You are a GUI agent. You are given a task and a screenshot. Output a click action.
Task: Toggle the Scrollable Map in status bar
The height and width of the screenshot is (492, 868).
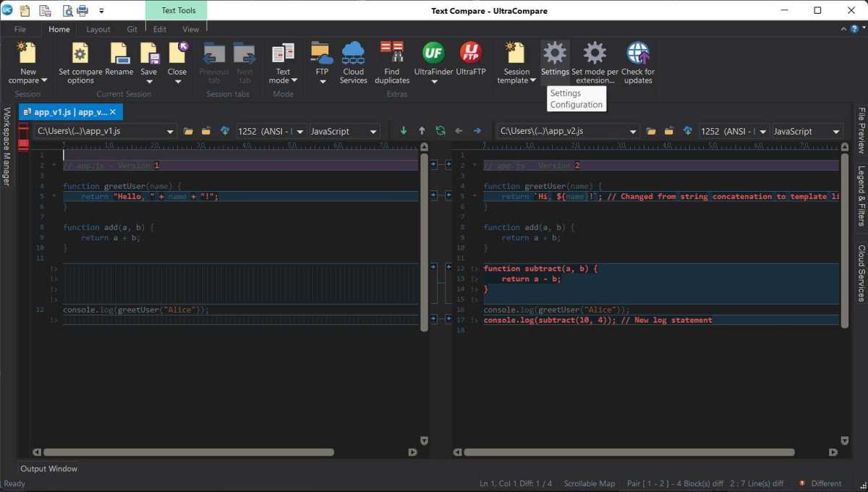point(589,483)
